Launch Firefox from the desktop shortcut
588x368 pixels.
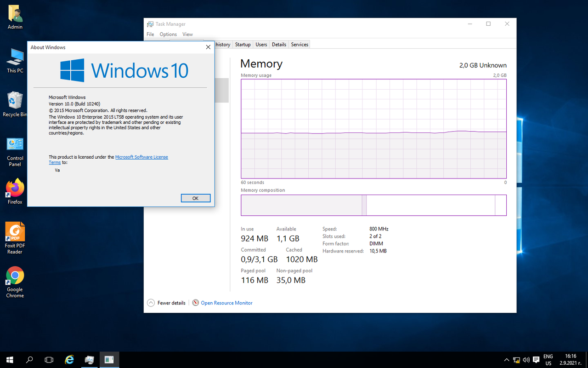(15, 191)
